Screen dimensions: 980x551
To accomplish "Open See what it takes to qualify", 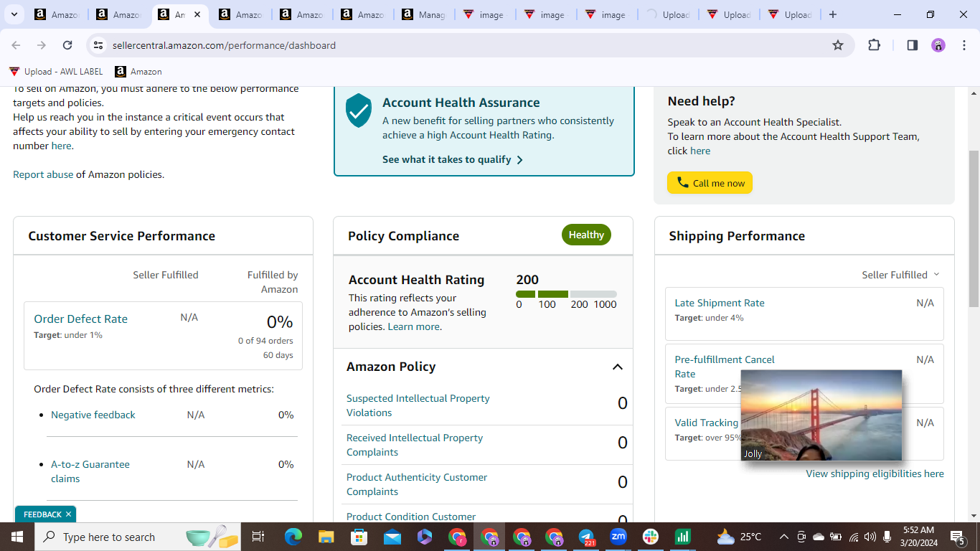I will (453, 159).
